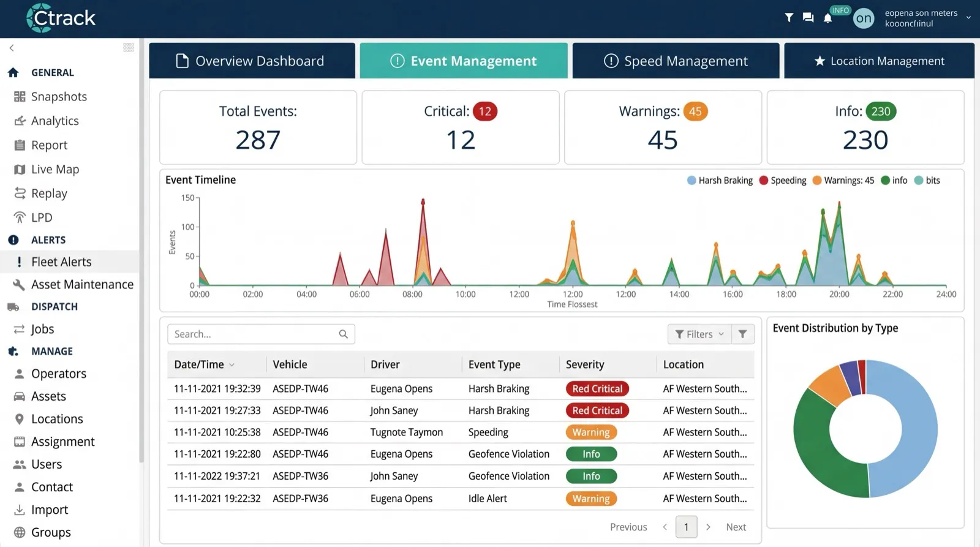Click Red Critical badge for Eugena Opens

pos(597,388)
